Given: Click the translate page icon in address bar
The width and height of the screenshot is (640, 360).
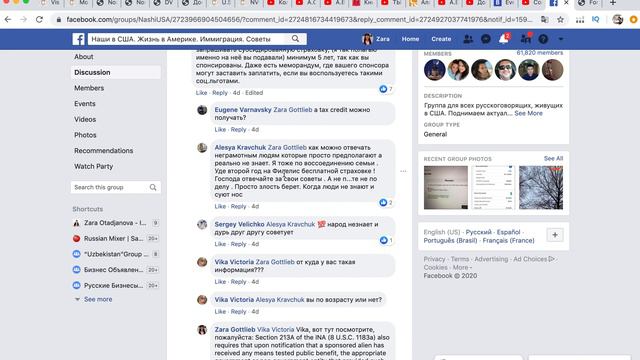Looking at the screenshot, I should click(544, 19).
